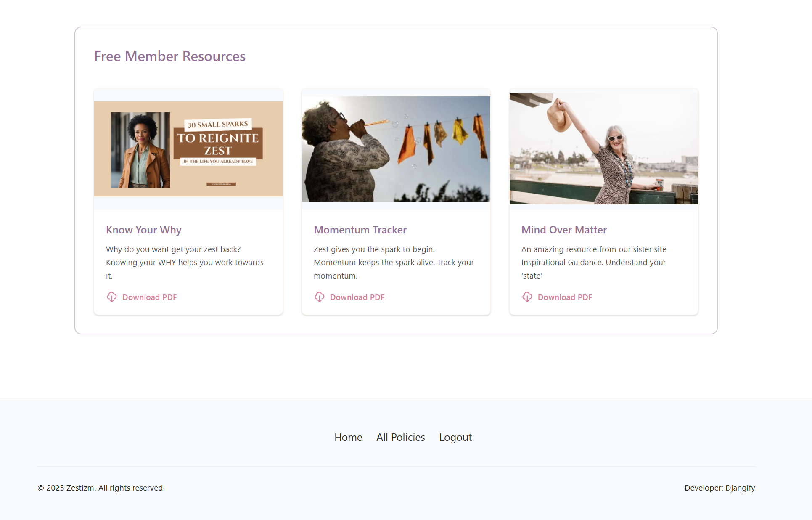Viewport: 812px width, 520px height.
Task: Click the 30 Small Sparks cover image
Action: (x=188, y=149)
